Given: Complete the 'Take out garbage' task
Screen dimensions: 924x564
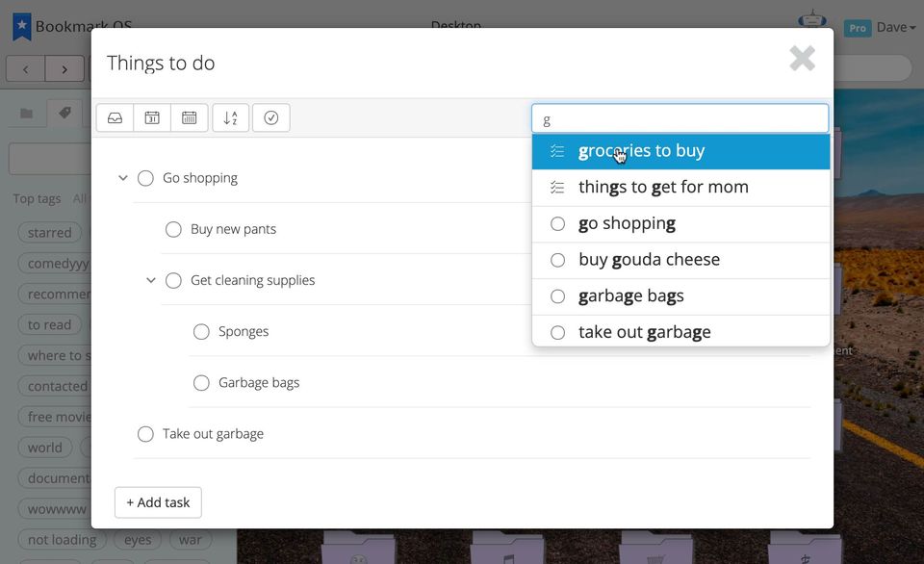Looking at the screenshot, I should click(145, 434).
